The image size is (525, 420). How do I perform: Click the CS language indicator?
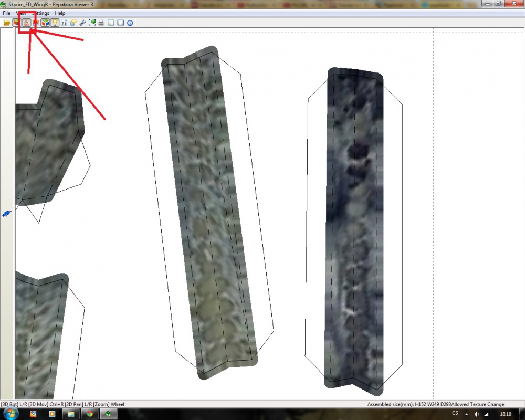point(455,413)
